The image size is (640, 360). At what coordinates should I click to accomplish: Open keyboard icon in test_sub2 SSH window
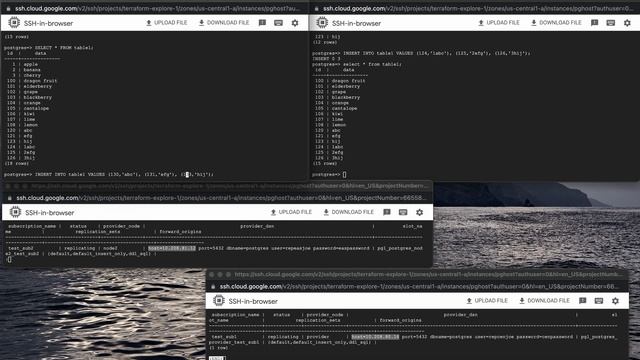click(403, 212)
